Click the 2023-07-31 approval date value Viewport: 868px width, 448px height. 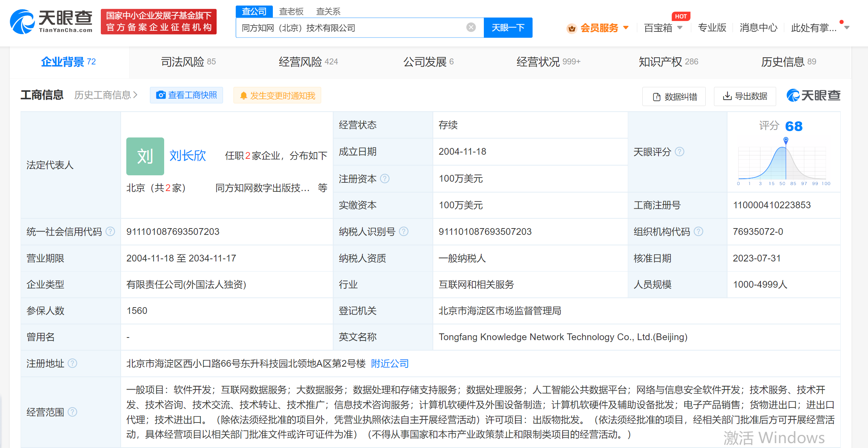click(x=757, y=258)
